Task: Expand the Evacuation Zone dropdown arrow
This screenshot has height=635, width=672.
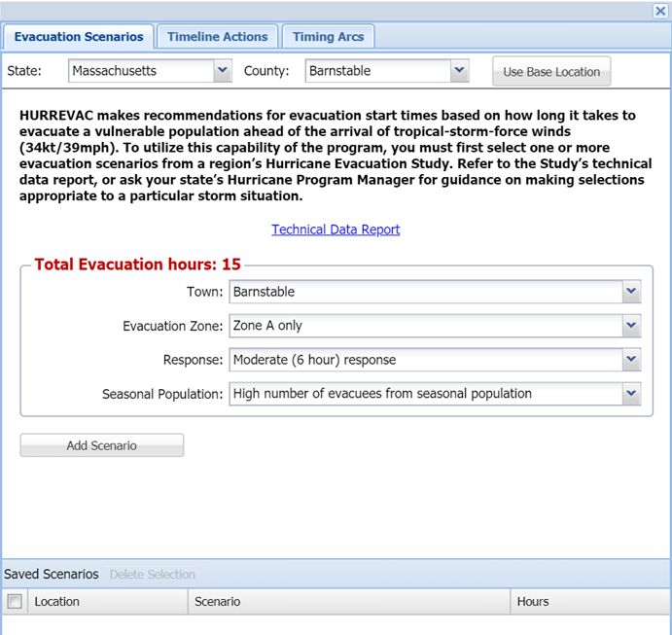Action: coord(631,326)
